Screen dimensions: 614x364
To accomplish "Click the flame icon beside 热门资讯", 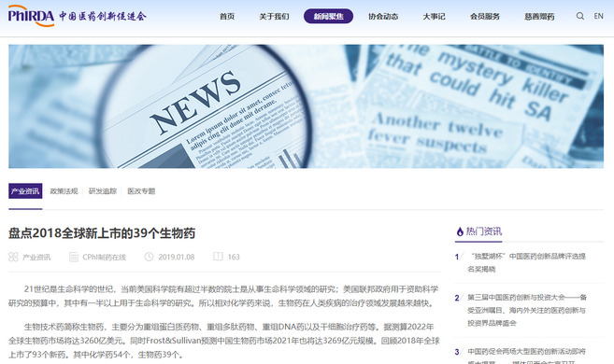I will tap(460, 231).
